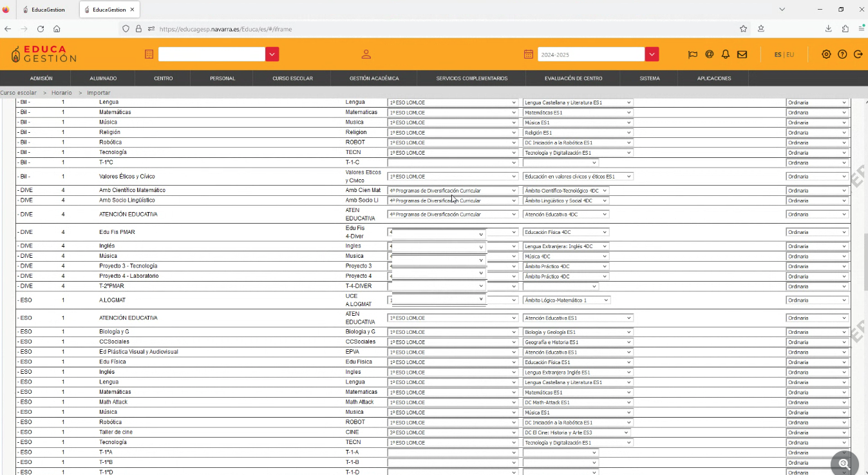This screenshot has height=475, width=868.
Task: Click the centre selector input field
Action: 212,55
